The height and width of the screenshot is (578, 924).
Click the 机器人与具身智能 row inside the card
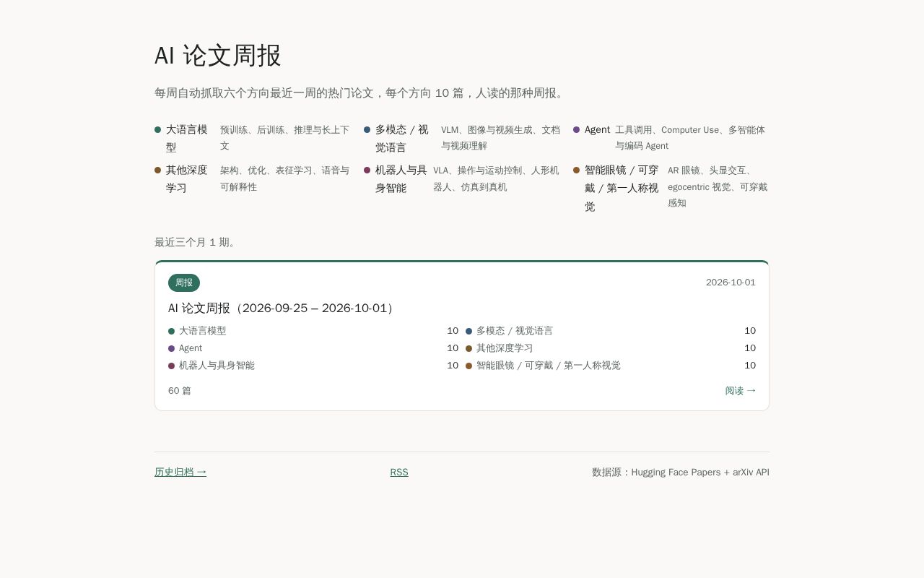[313, 366]
